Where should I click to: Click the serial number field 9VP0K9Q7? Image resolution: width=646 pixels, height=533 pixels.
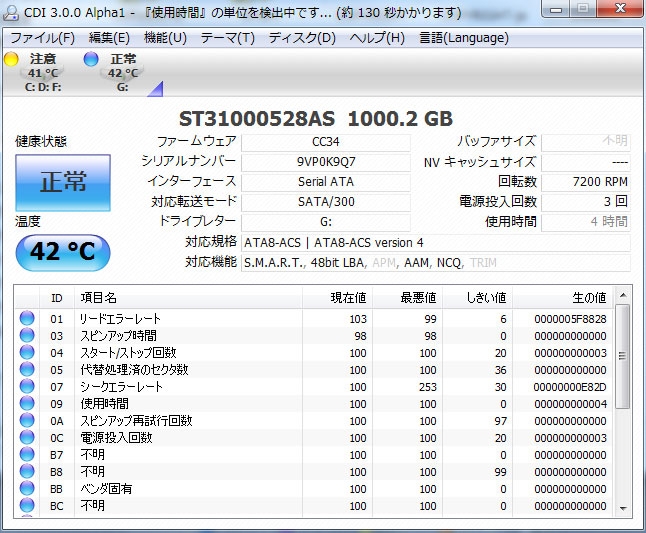pos(326,162)
